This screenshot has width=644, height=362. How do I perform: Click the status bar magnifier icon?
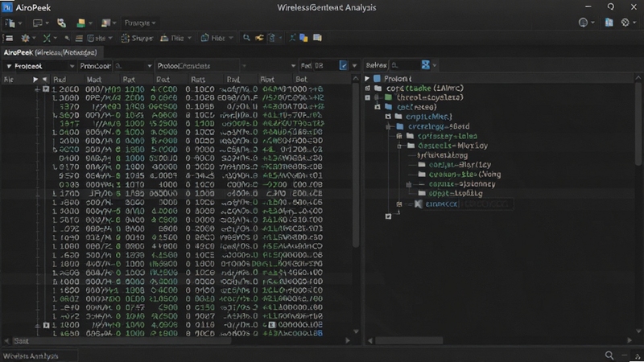(609, 356)
